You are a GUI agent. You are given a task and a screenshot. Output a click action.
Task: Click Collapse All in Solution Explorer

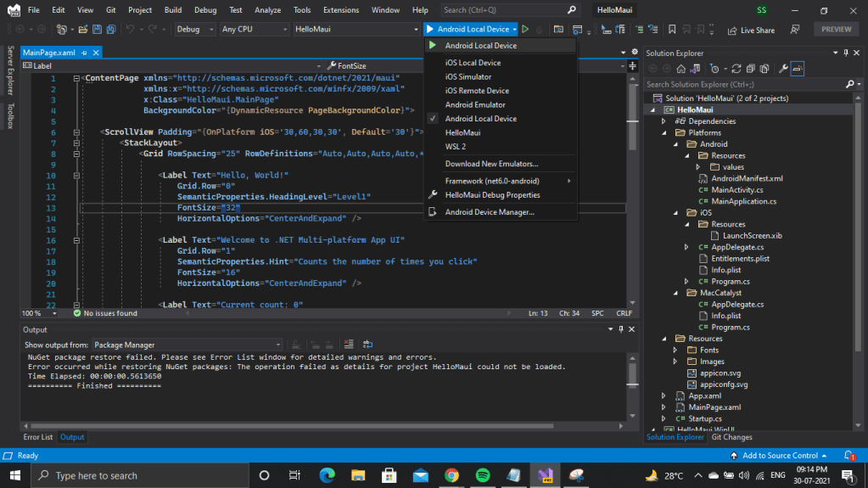tap(751, 69)
